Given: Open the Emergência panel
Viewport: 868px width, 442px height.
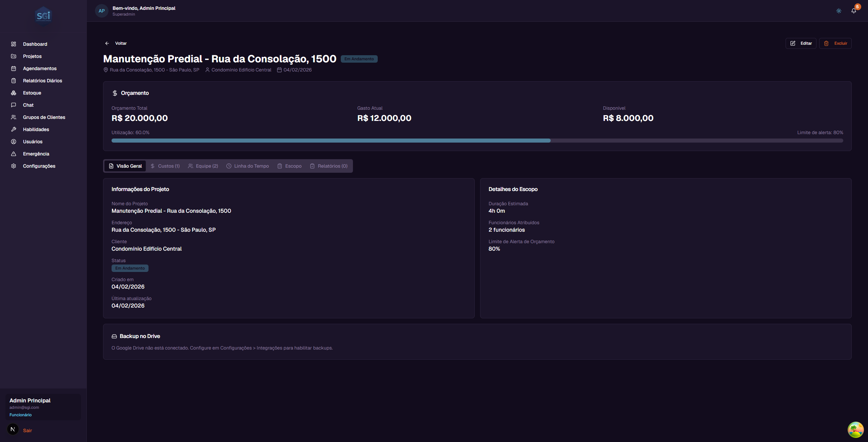Looking at the screenshot, I should point(36,154).
